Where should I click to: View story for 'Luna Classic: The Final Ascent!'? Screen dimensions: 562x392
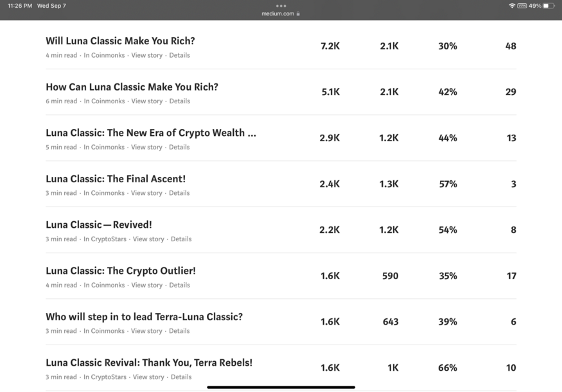tap(146, 193)
